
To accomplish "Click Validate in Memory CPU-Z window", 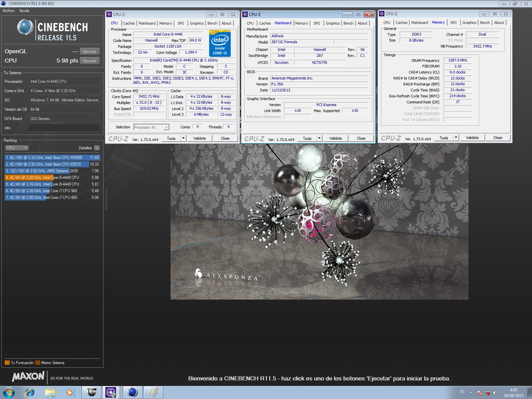I will click(472, 138).
